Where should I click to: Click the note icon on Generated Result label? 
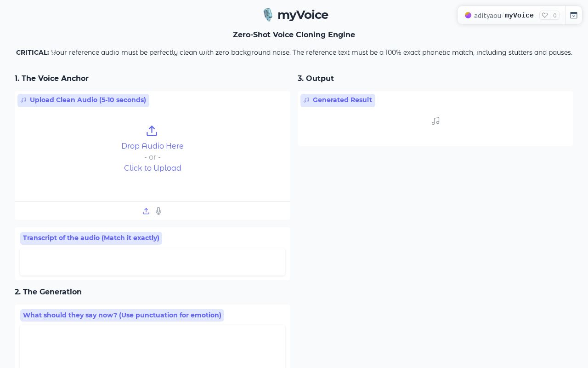(306, 100)
